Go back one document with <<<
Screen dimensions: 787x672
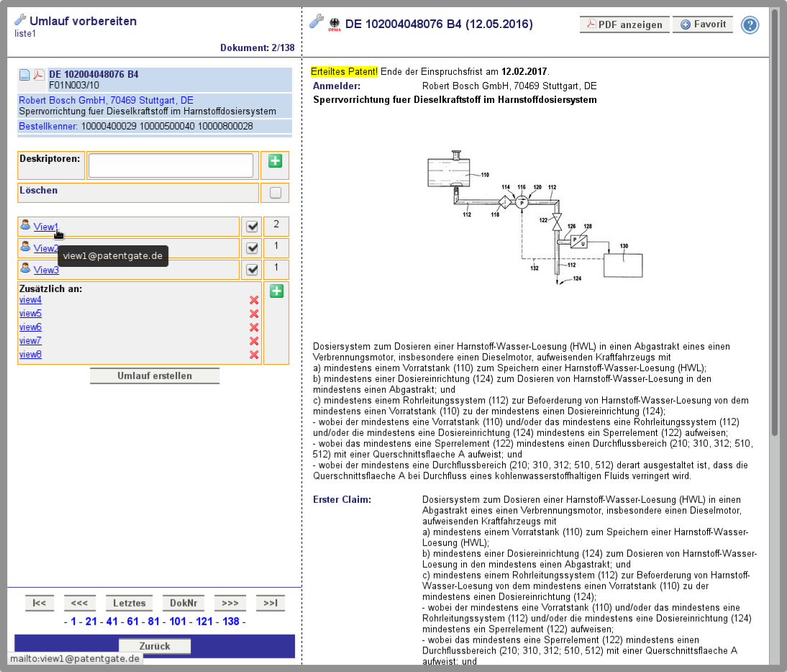pos(79,603)
